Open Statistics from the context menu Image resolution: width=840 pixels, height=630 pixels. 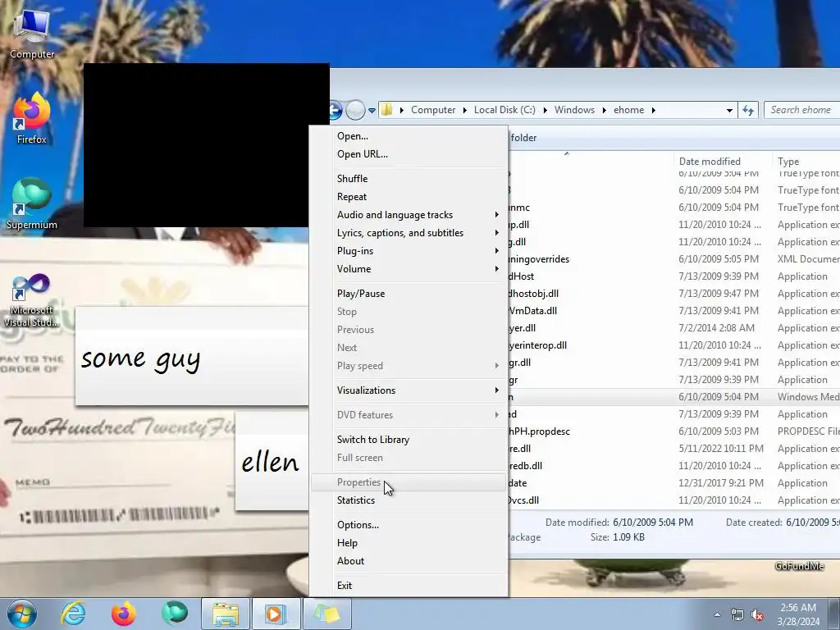coord(409,500)
